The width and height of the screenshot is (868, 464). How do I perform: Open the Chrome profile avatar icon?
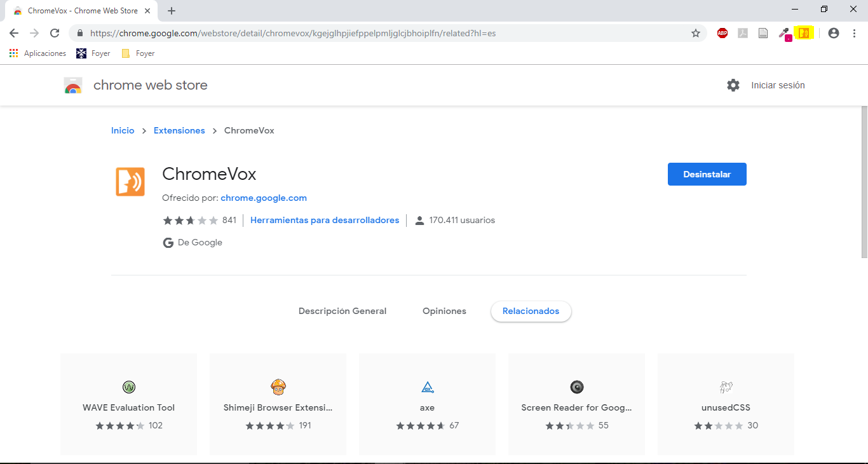tap(834, 32)
